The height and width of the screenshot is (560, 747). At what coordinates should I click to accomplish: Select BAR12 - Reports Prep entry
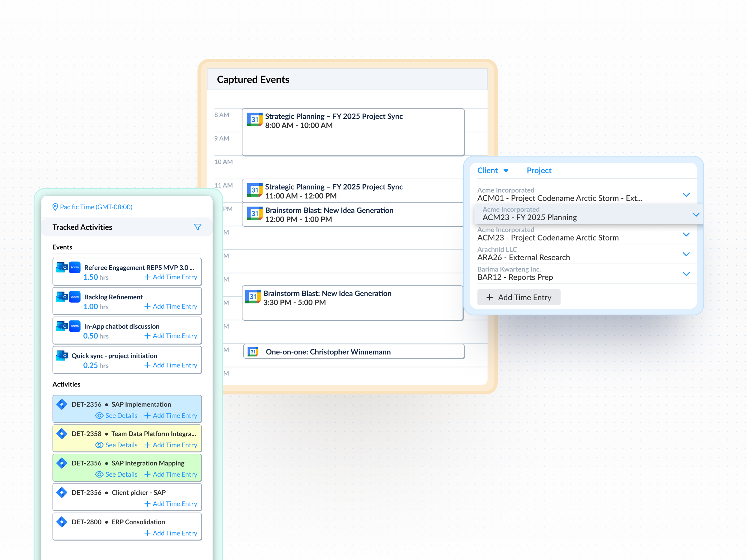click(515, 277)
